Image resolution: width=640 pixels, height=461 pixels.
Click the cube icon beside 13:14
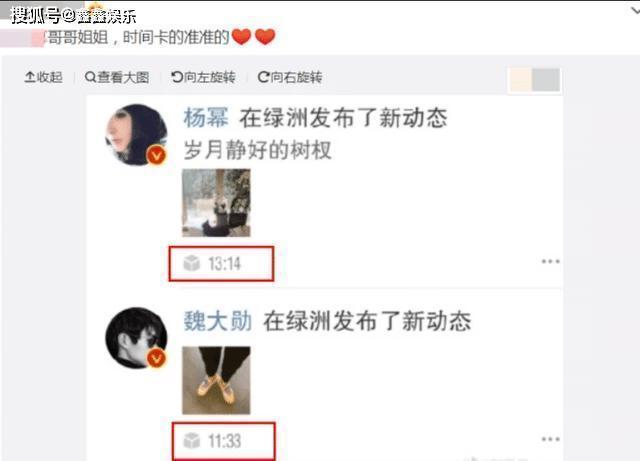coord(191,263)
